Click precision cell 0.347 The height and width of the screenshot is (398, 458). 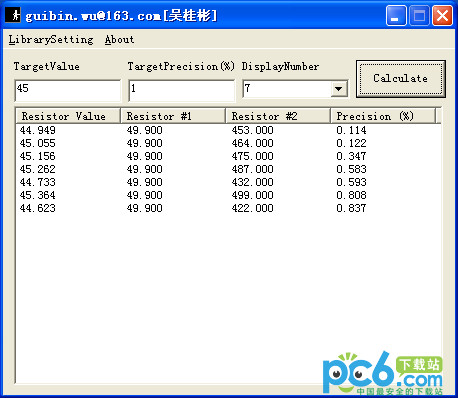[x=351, y=156]
